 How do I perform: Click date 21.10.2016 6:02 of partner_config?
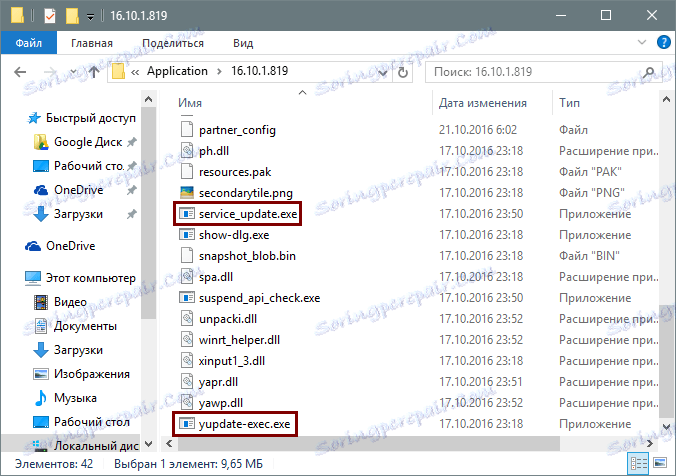[x=478, y=130]
